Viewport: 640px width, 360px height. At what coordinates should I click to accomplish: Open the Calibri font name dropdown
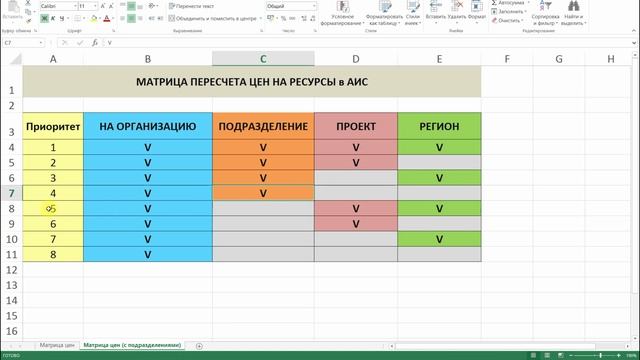point(75,6)
